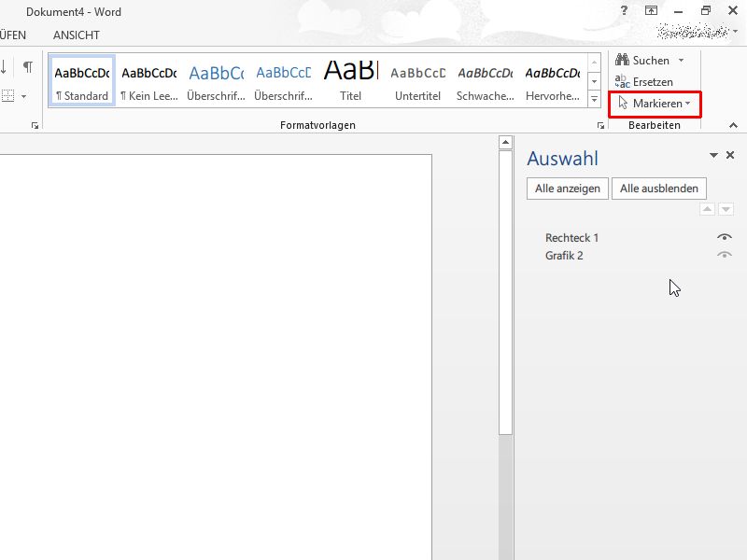The image size is (747, 560).
Task: Toggle visibility of Rechteck 1
Action: (725, 237)
